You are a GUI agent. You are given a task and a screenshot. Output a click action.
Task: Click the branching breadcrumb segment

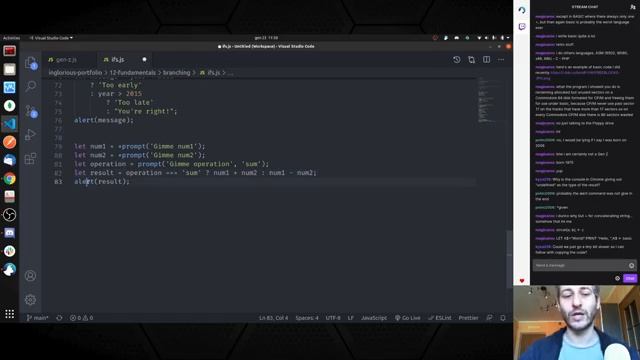click(176, 73)
